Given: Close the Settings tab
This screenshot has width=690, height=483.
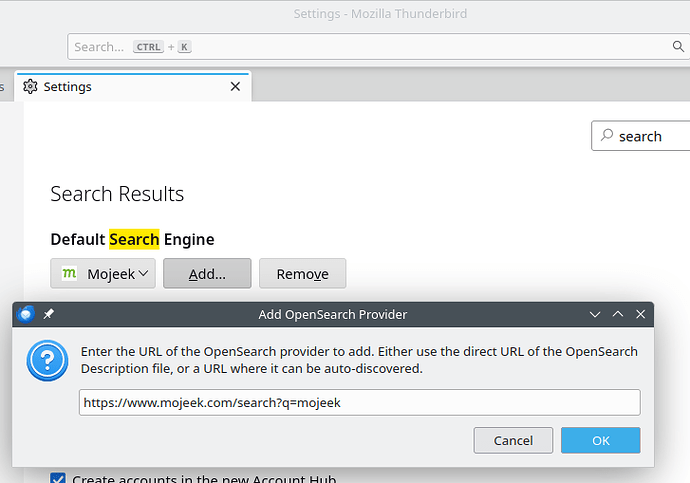Looking at the screenshot, I should [x=235, y=87].
